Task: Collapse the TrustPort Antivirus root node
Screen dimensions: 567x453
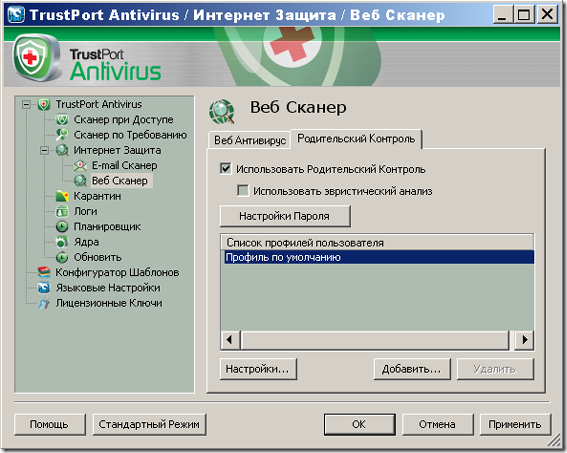Action: pos(26,105)
